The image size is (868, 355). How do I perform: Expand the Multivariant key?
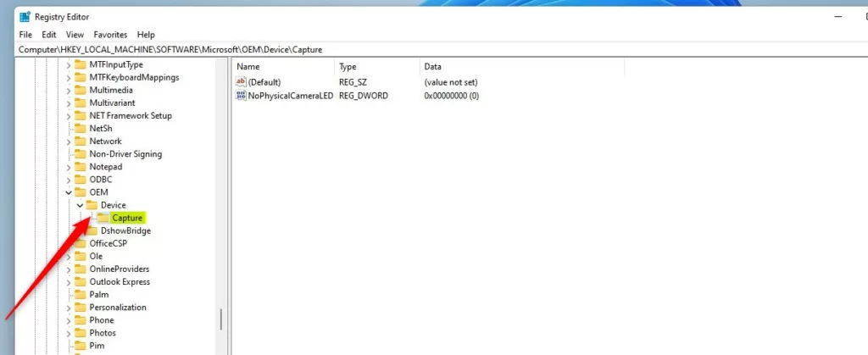(x=69, y=103)
